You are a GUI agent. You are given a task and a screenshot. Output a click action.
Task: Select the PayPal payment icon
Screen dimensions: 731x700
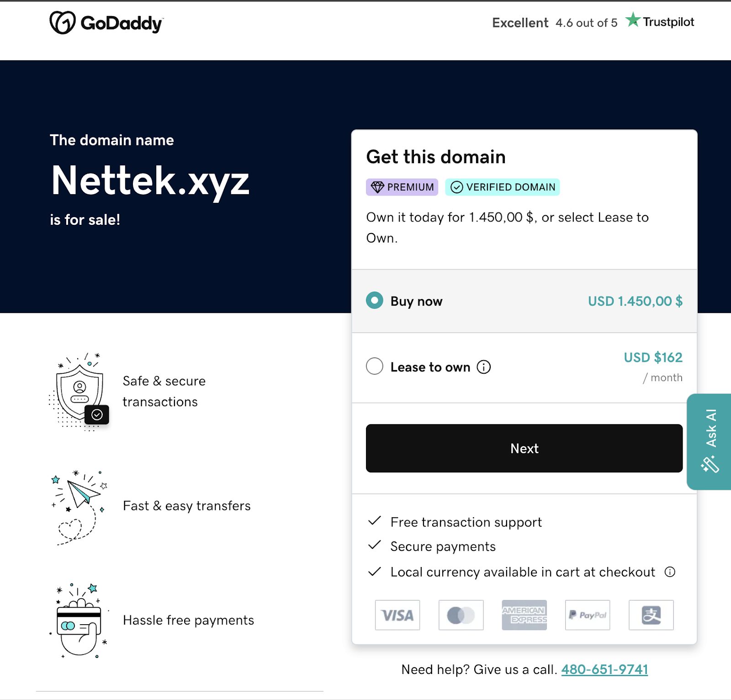point(588,615)
